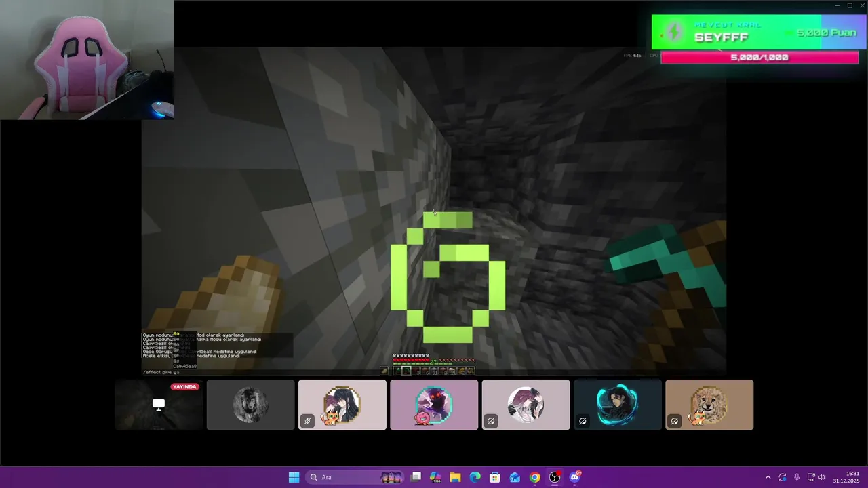Select the cheetah avatar participant tile
Screen dimensions: 868x488
coord(709,405)
